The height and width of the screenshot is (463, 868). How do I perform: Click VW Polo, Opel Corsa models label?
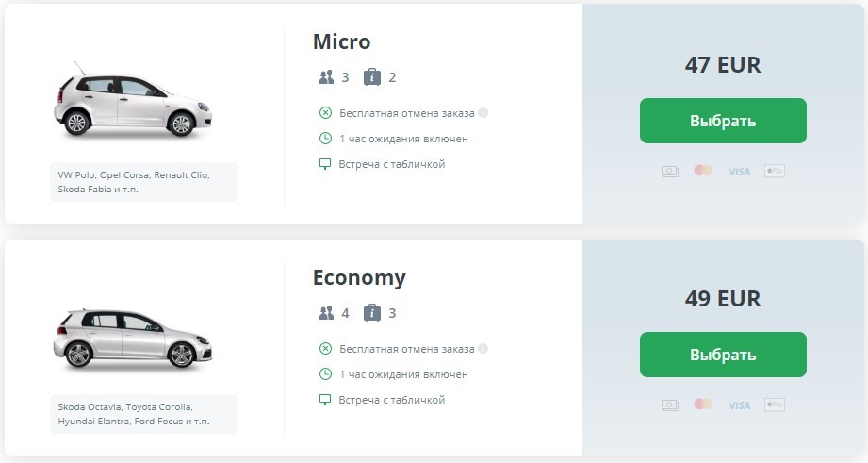pyautogui.click(x=143, y=182)
